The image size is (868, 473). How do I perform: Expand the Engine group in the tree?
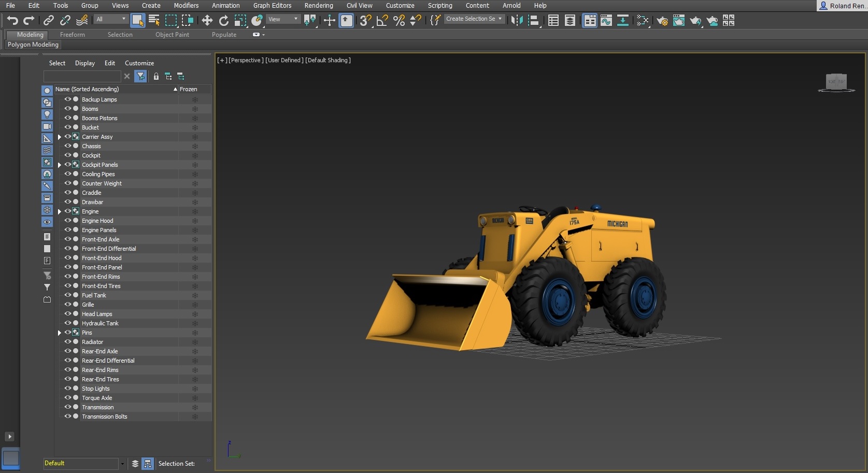click(60, 212)
